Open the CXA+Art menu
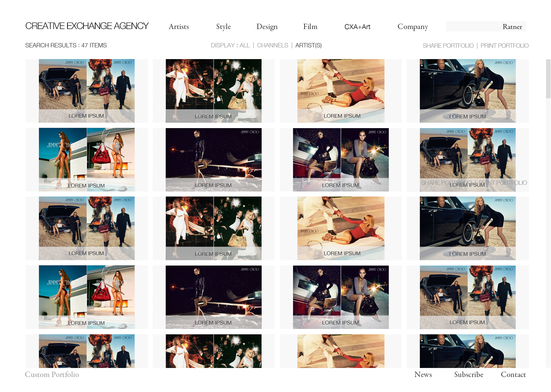The image size is (551, 392). click(x=357, y=27)
